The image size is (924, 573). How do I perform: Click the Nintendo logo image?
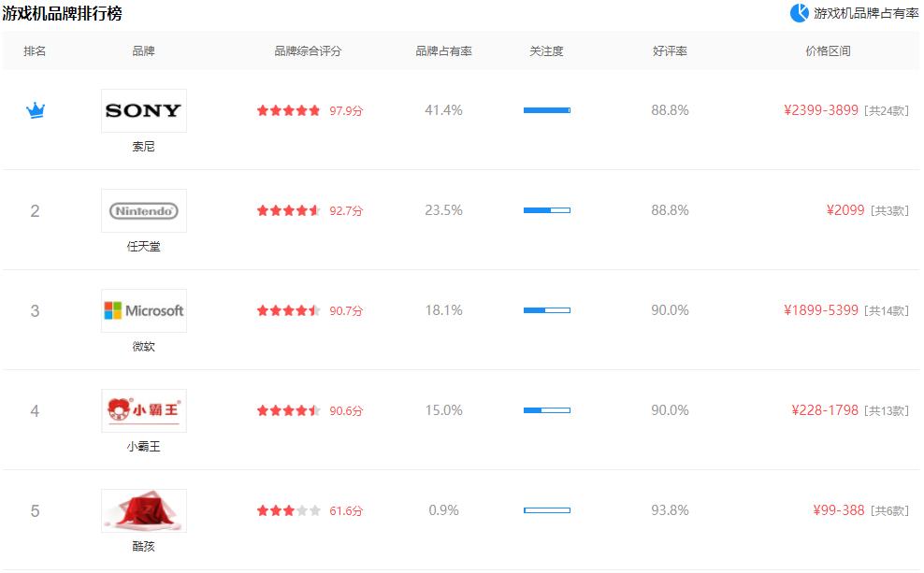[x=143, y=210]
